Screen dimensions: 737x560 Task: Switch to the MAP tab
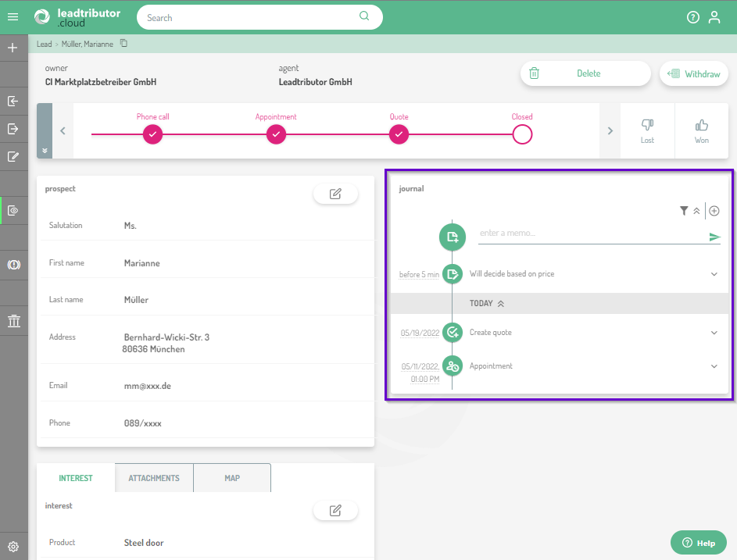(x=232, y=478)
